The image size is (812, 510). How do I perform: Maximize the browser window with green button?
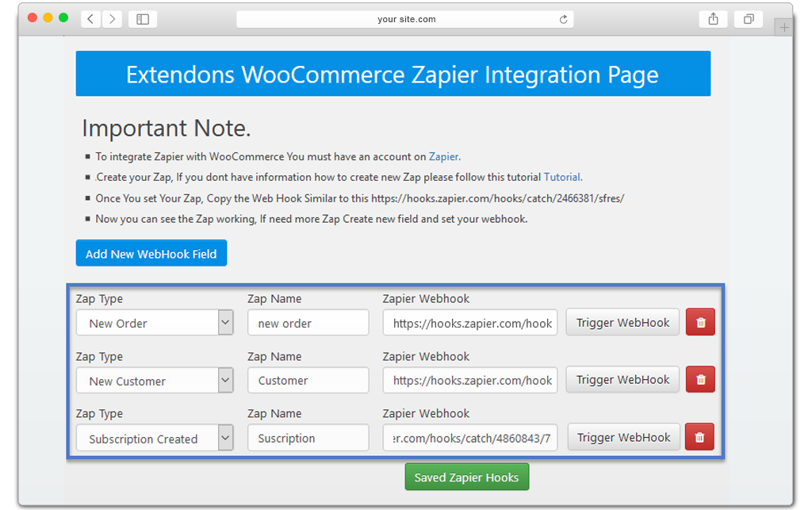(x=63, y=17)
